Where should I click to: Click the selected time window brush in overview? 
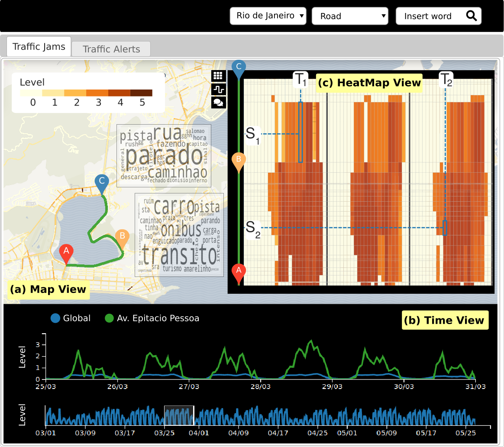tap(179, 416)
